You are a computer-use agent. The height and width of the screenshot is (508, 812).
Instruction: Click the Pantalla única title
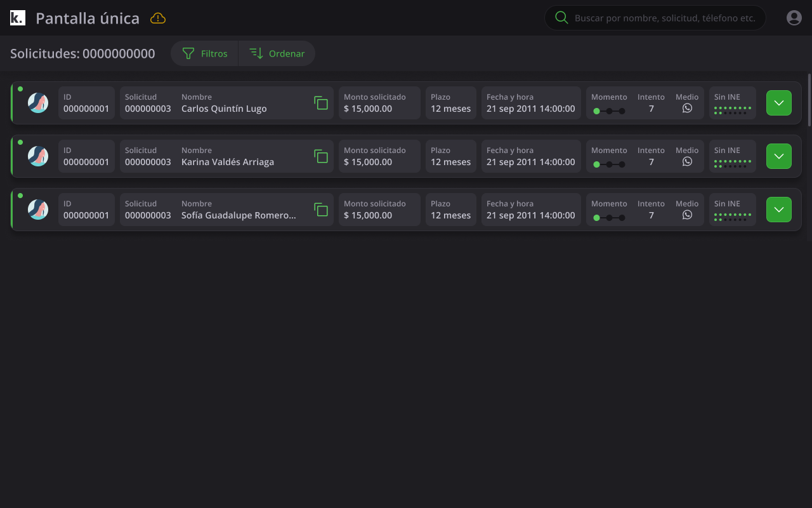tap(88, 18)
